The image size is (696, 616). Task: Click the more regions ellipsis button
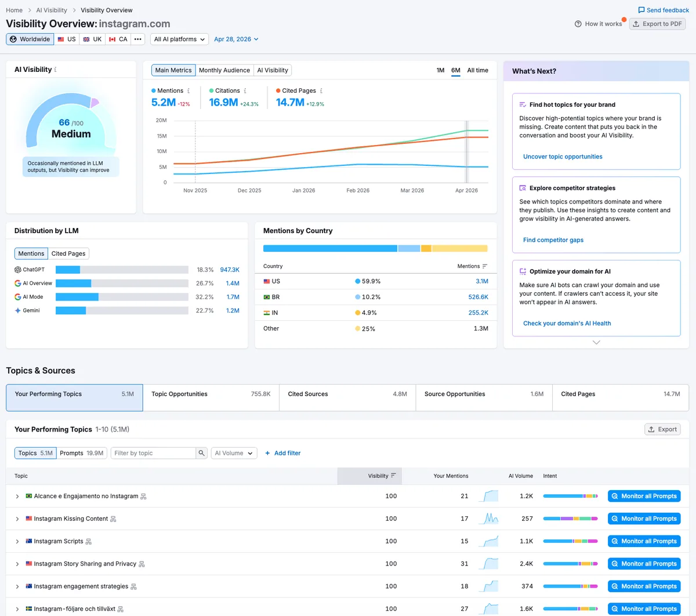(x=137, y=39)
